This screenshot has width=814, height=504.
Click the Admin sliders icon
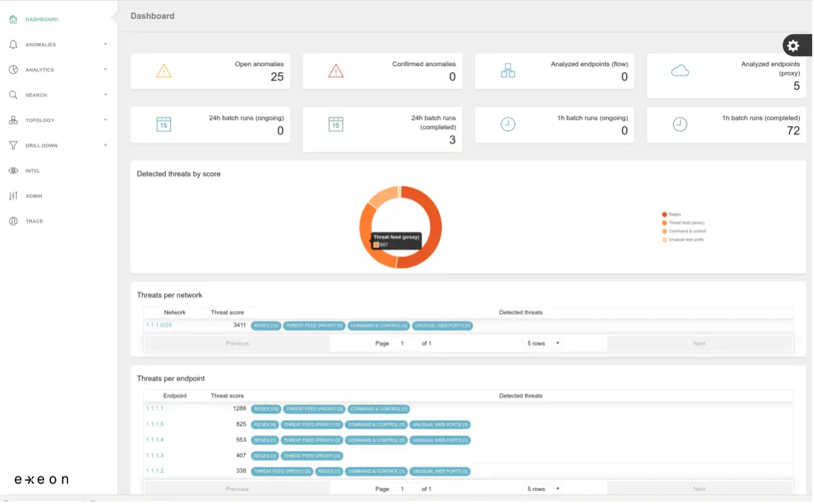pos(13,196)
